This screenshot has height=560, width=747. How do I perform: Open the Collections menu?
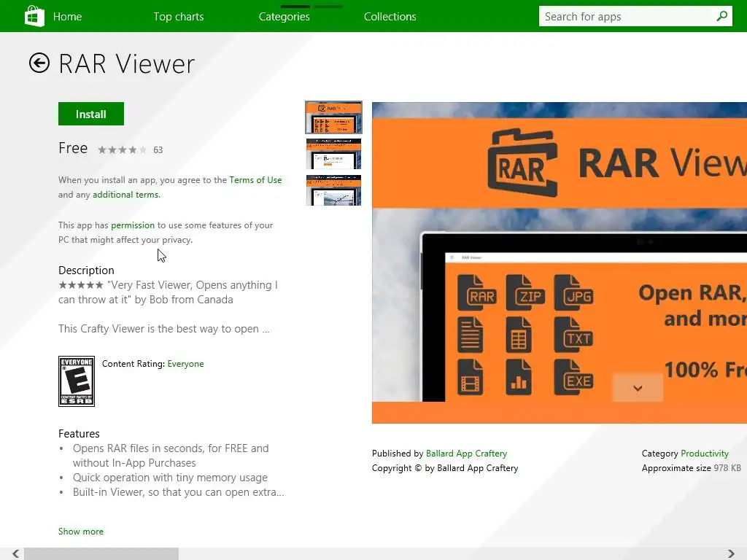coord(390,17)
